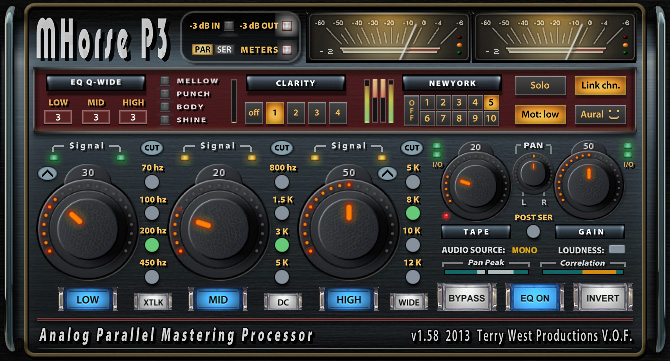Select the 70 hz frequency button
The width and height of the screenshot is (670, 361).
point(152,182)
